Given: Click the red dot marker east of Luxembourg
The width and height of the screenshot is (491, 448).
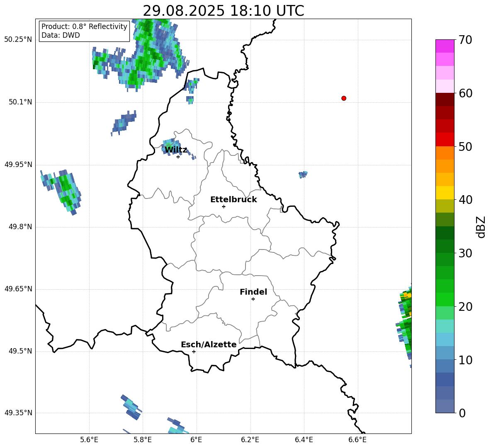Looking at the screenshot, I should (x=344, y=98).
